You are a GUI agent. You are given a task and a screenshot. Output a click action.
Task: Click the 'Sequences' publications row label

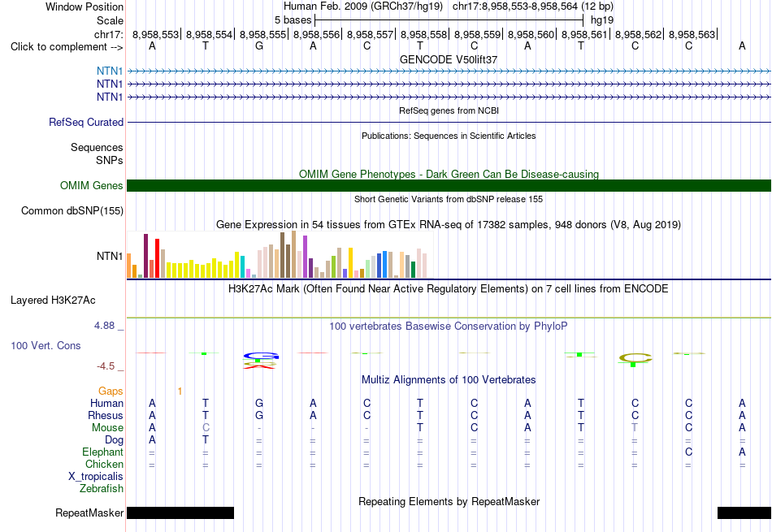point(97,148)
